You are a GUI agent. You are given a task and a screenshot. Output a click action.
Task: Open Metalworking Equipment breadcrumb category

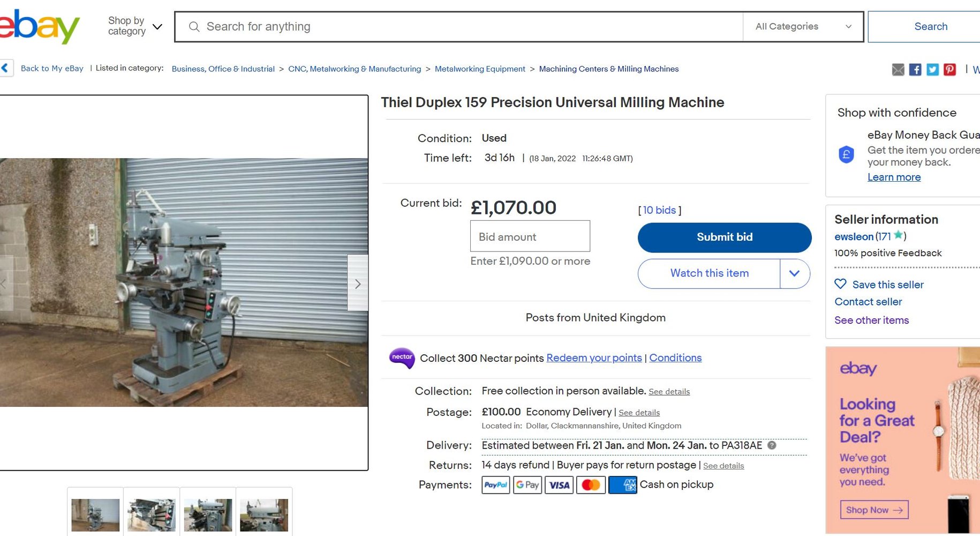480,69
